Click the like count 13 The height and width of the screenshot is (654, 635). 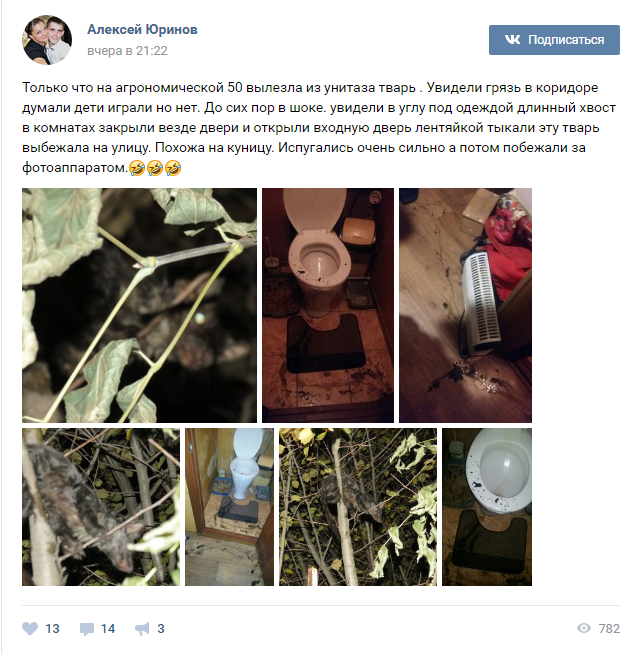pos(52,629)
